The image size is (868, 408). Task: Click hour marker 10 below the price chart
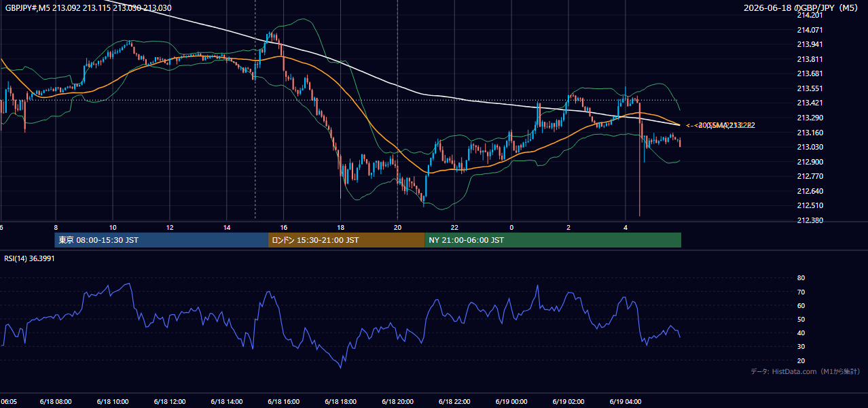113,227
